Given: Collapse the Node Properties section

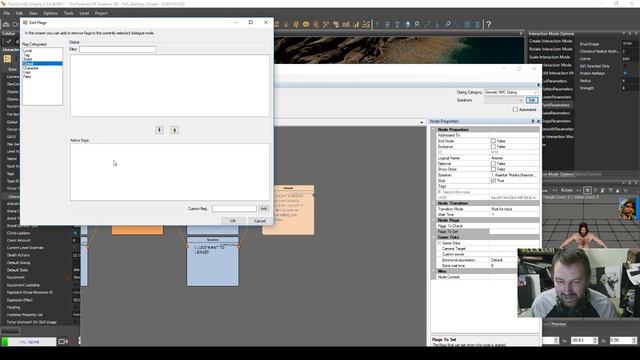Looking at the screenshot, I should click(434, 129).
